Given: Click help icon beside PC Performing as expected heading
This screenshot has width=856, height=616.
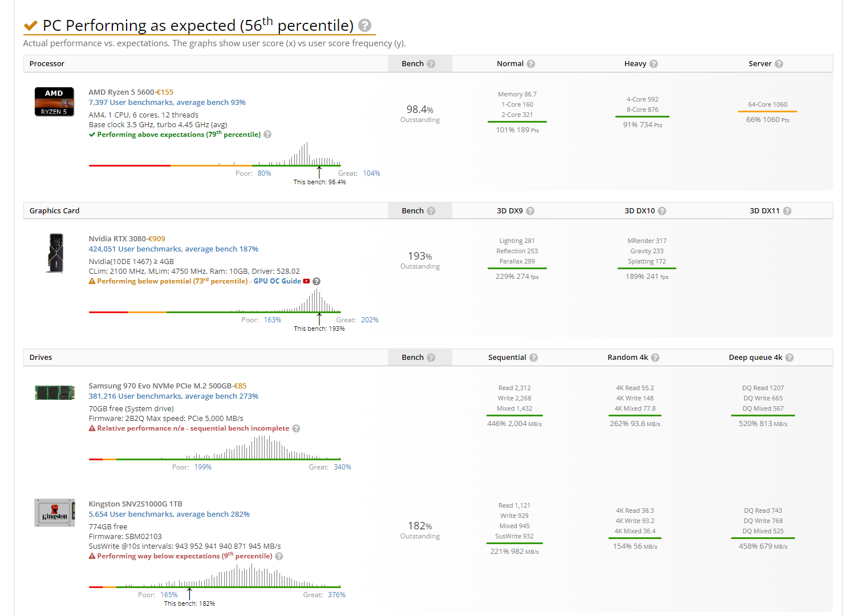Looking at the screenshot, I should pyautogui.click(x=365, y=26).
